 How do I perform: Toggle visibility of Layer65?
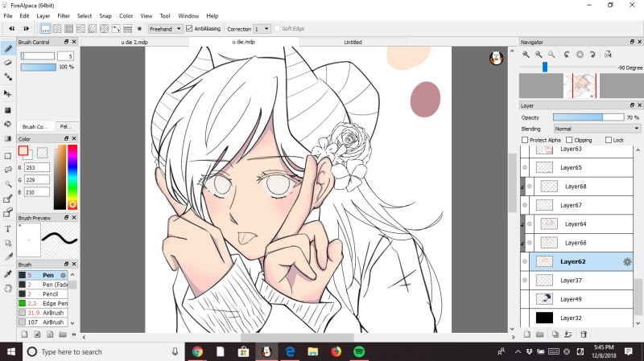point(525,167)
